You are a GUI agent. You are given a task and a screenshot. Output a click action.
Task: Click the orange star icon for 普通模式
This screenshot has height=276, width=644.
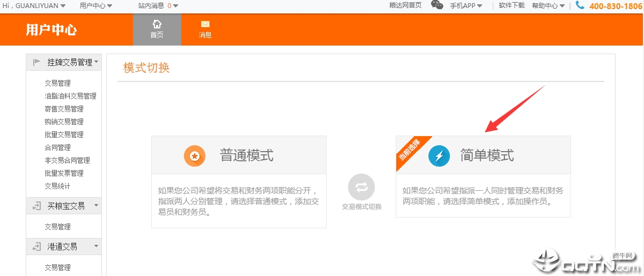point(195,156)
